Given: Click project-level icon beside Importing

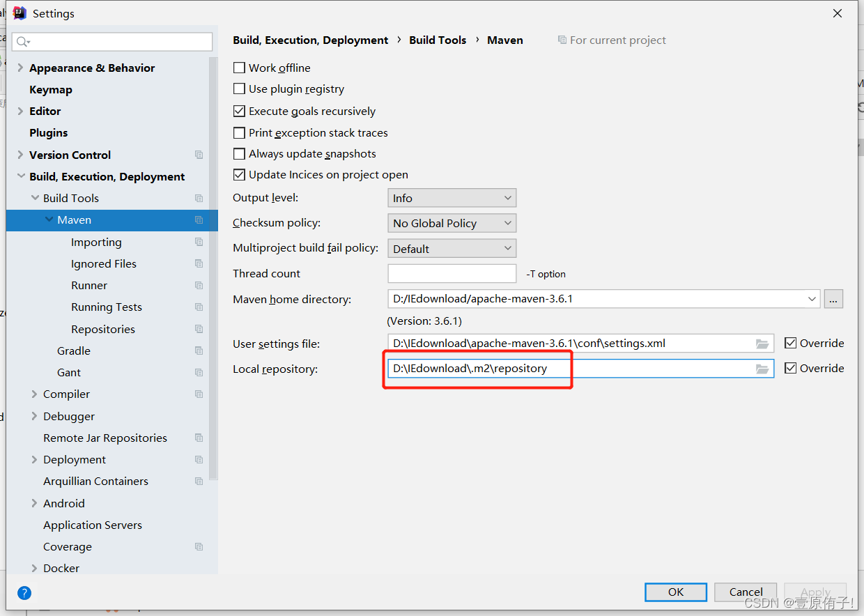Looking at the screenshot, I should tap(199, 242).
